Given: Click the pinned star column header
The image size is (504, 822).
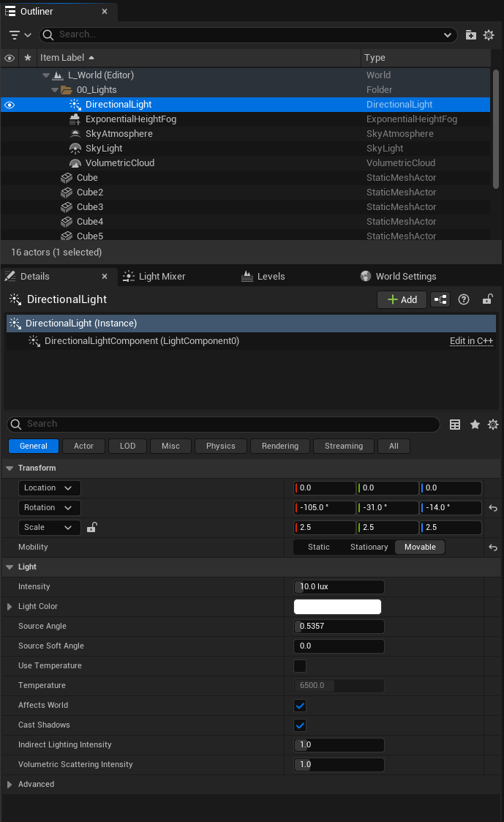Looking at the screenshot, I should point(28,58).
